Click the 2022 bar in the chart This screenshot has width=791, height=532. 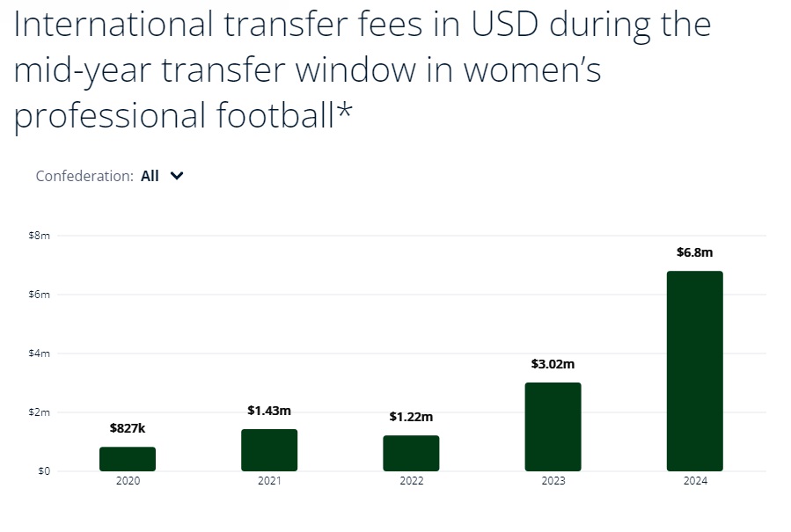point(411,453)
